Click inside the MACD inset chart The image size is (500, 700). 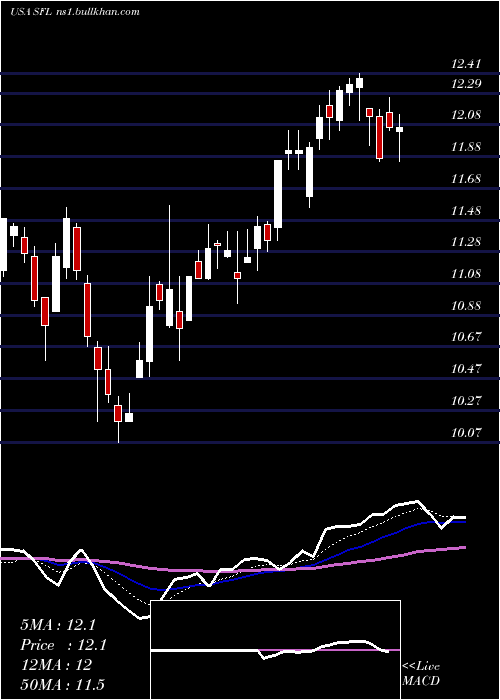point(275,650)
